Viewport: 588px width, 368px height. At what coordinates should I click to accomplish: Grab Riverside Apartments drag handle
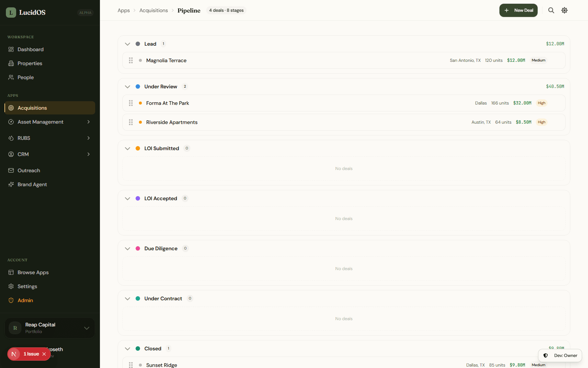131,122
